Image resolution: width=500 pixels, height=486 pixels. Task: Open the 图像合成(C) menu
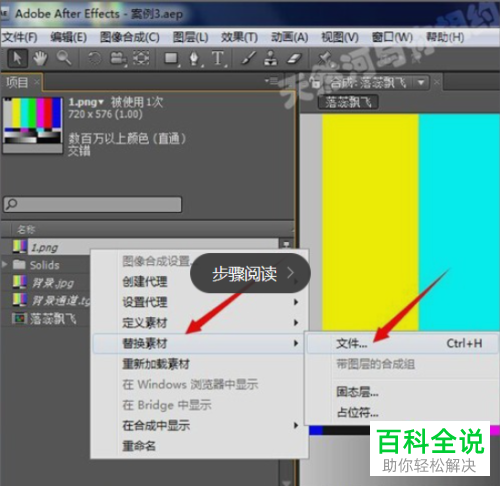point(130,37)
